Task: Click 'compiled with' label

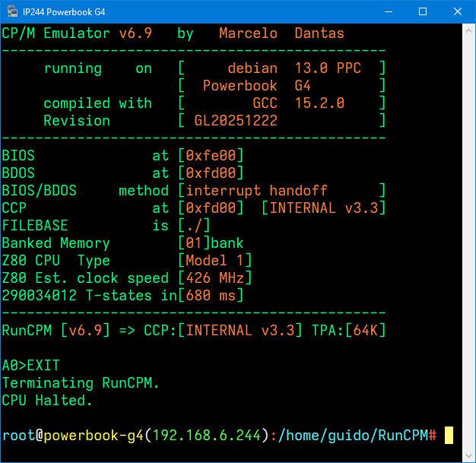Action: pos(98,103)
